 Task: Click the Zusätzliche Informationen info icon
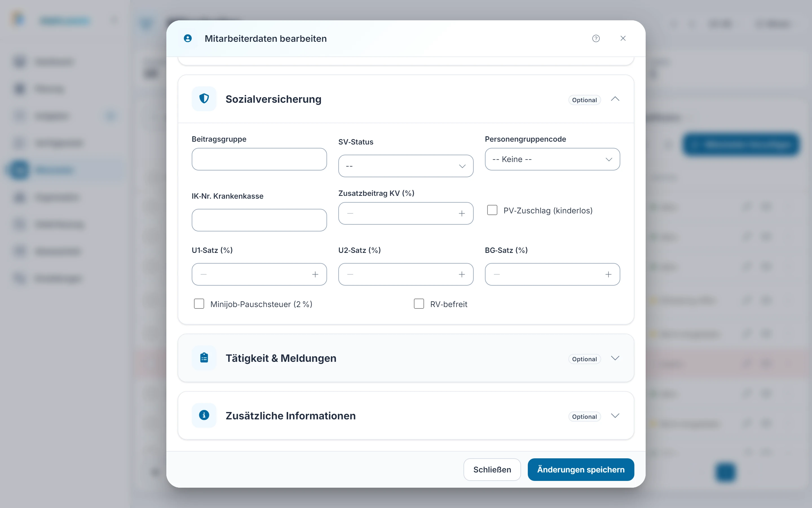(x=204, y=415)
